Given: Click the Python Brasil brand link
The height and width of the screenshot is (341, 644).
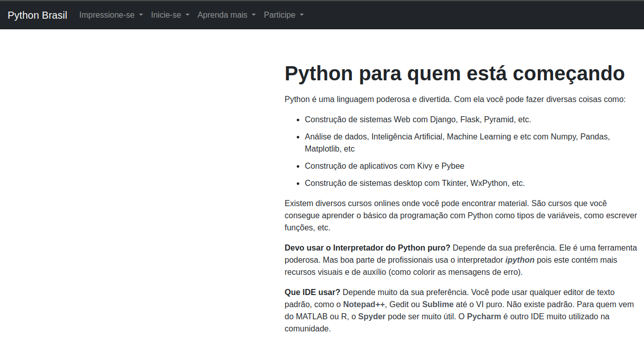Looking at the screenshot, I should (37, 15).
